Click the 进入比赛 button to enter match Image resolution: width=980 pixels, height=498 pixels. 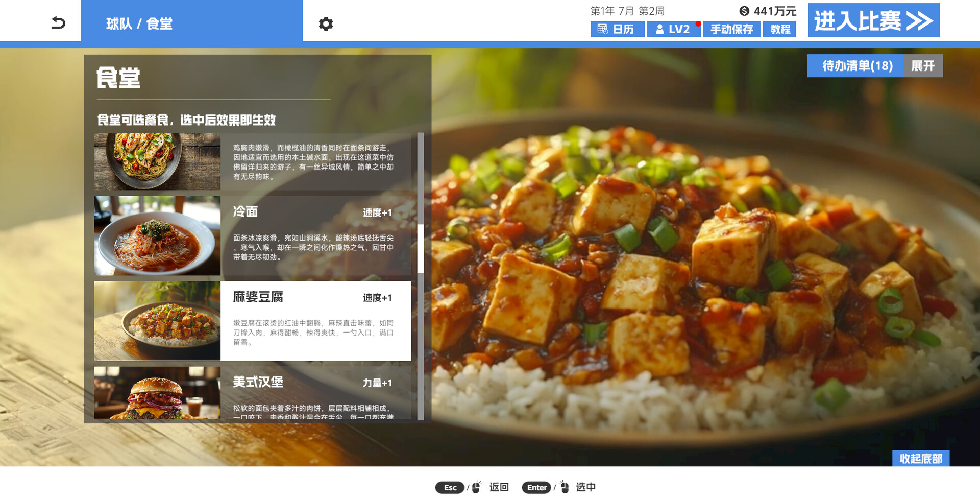pyautogui.click(x=873, y=20)
